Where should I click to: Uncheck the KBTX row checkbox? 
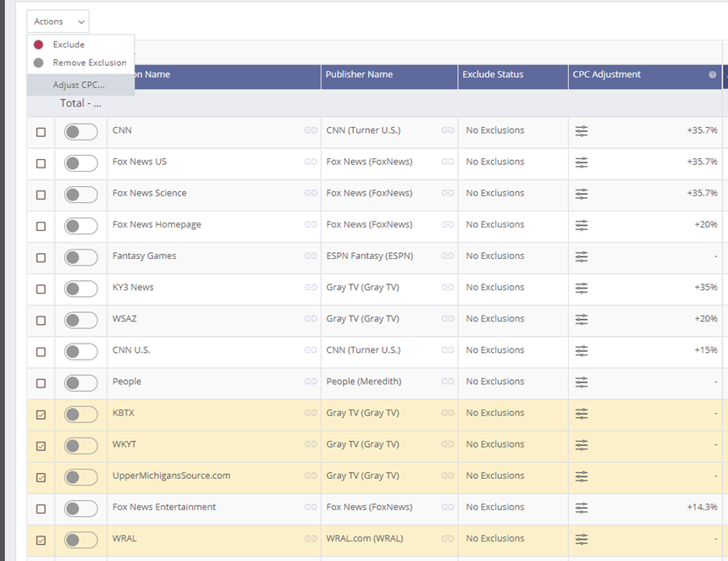pyautogui.click(x=41, y=415)
